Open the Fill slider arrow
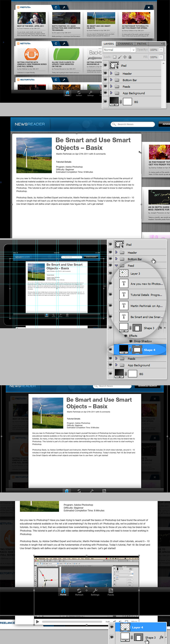 161,57
